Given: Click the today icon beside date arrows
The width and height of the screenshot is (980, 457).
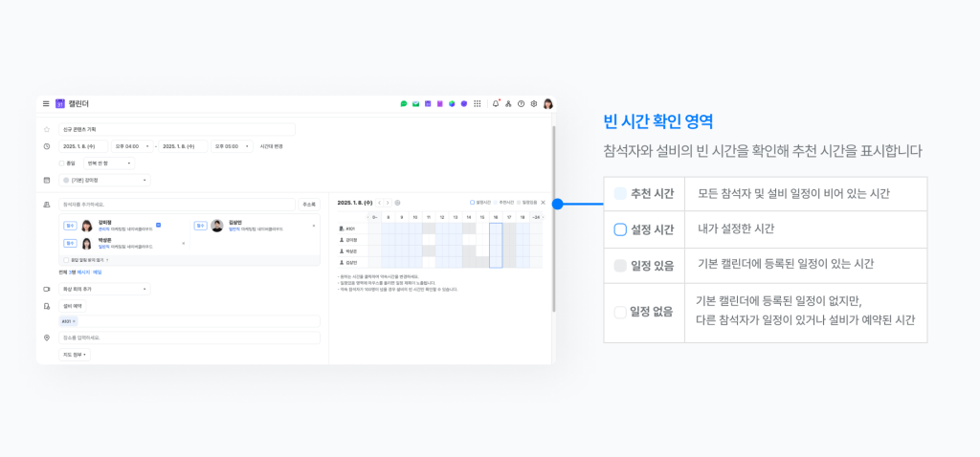Looking at the screenshot, I should point(398,203).
